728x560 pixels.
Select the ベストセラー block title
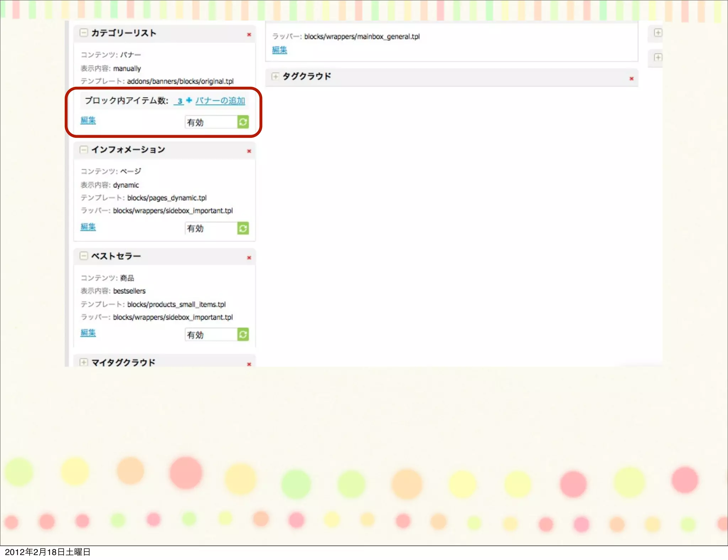click(x=116, y=256)
